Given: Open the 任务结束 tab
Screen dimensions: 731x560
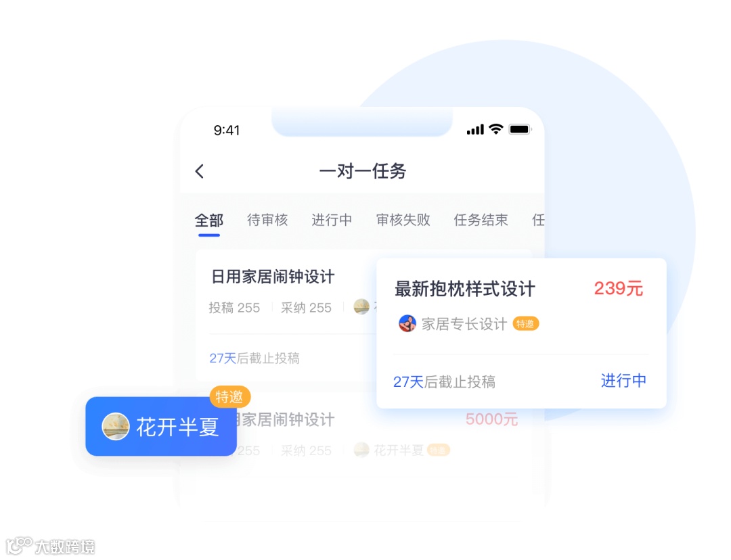Looking at the screenshot, I should coord(481,219).
